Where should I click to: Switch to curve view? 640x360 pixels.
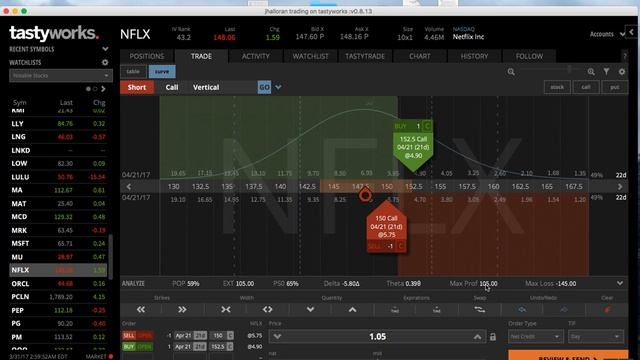tap(162, 71)
